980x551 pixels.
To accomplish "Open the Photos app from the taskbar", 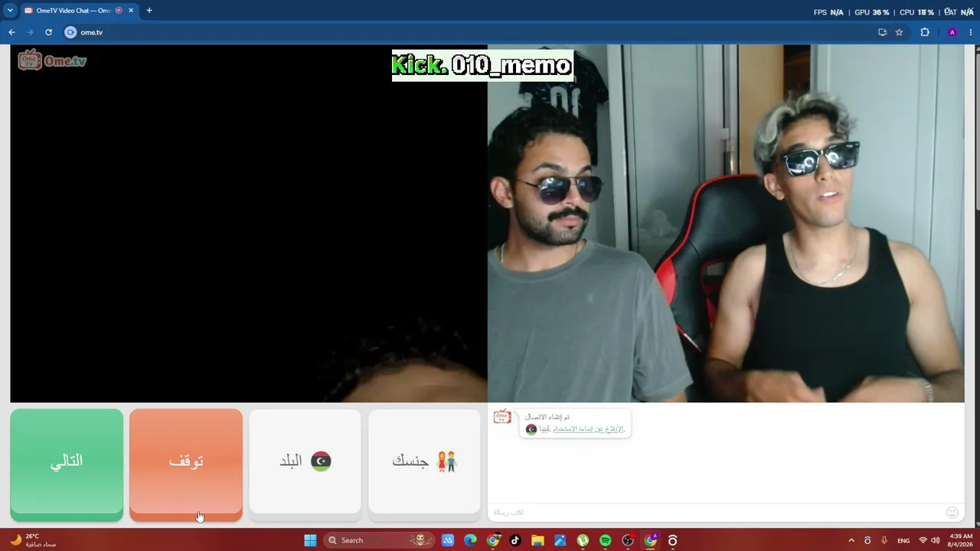I will coord(560,540).
